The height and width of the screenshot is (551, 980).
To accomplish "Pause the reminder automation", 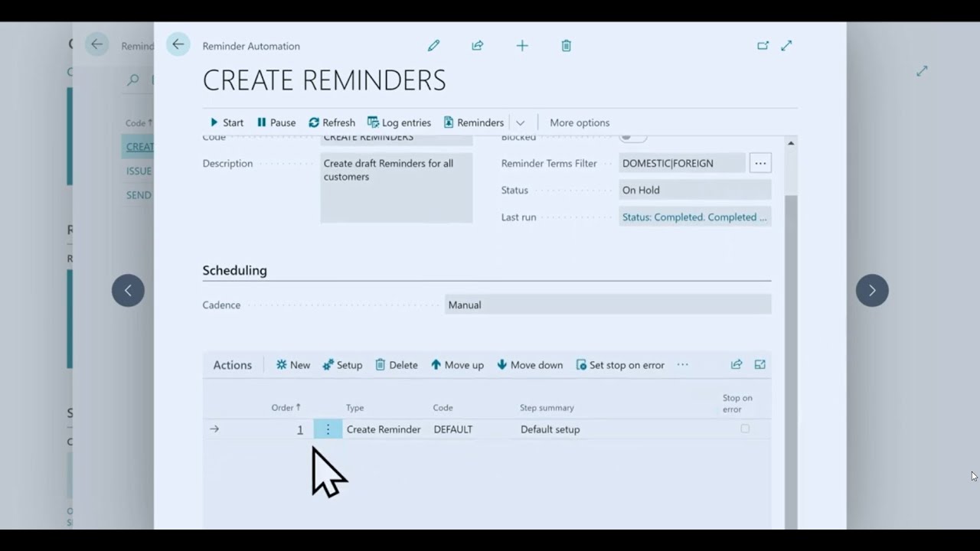I will (276, 122).
